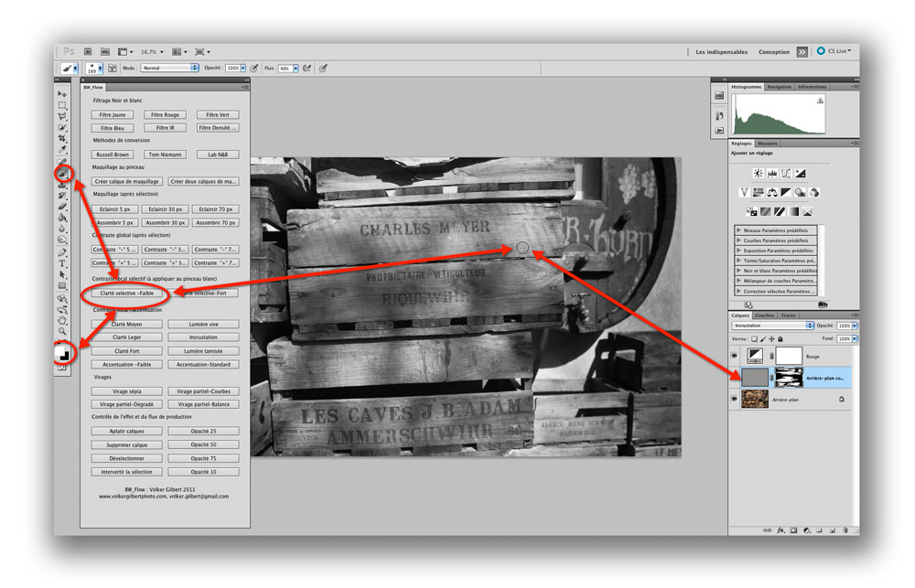The height and width of the screenshot is (588, 915).
Task: Switch to the Masques tab
Action: coord(768,144)
